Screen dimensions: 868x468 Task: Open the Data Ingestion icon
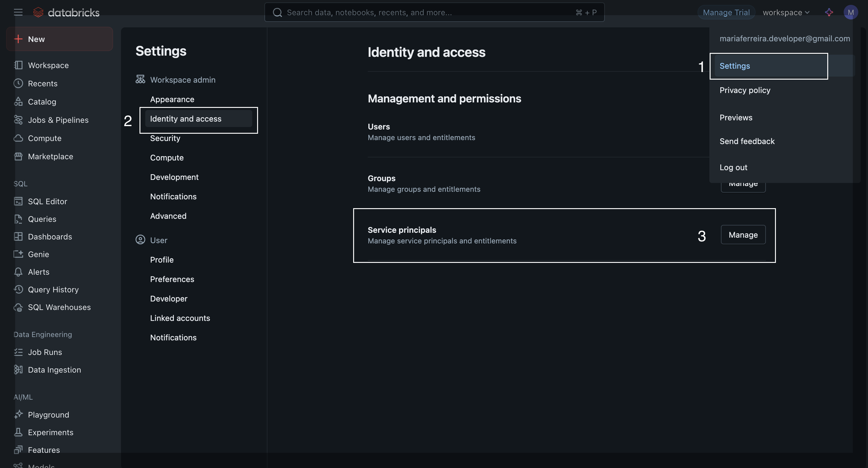(18, 370)
